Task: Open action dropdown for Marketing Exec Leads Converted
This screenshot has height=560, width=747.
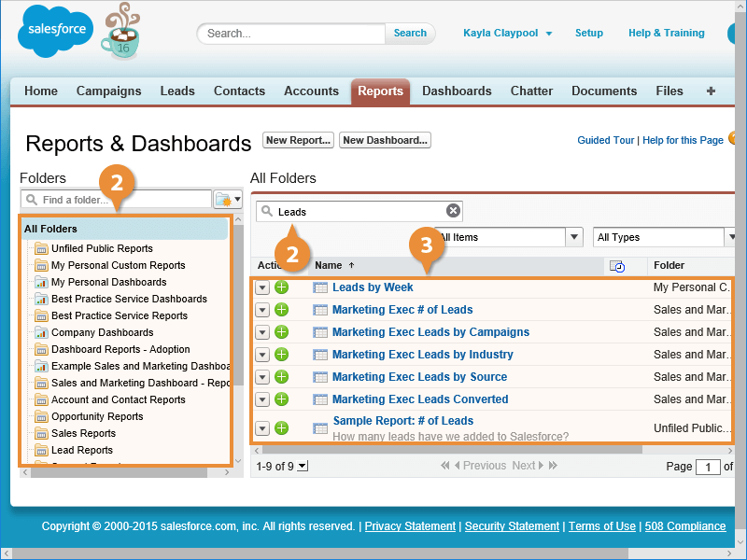Action: 262,399
